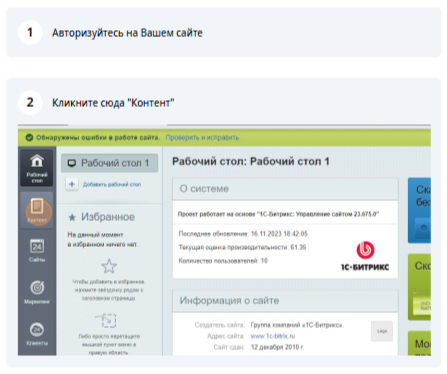Click text Проект работает на основе 1С-Битрикс
The height and width of the screenshot is (374, 447).
pos(278,214)
